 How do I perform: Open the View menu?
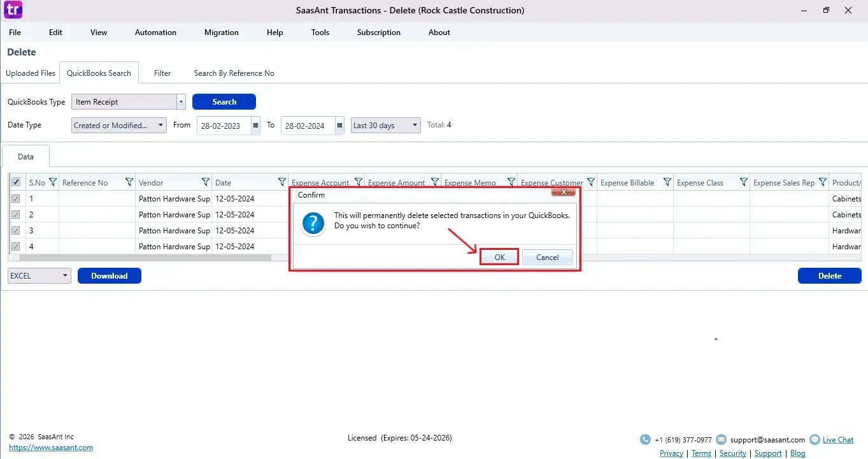click(x=99, y=33)
